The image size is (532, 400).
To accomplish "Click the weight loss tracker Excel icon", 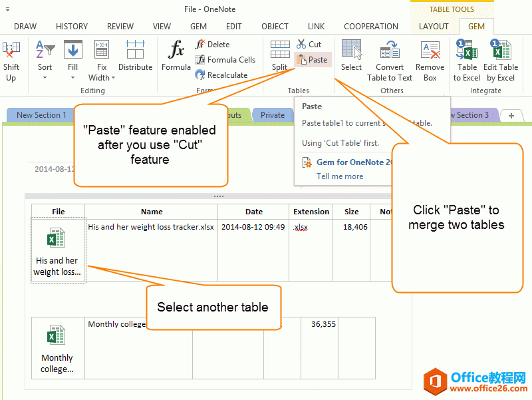I will pos(56,238).
